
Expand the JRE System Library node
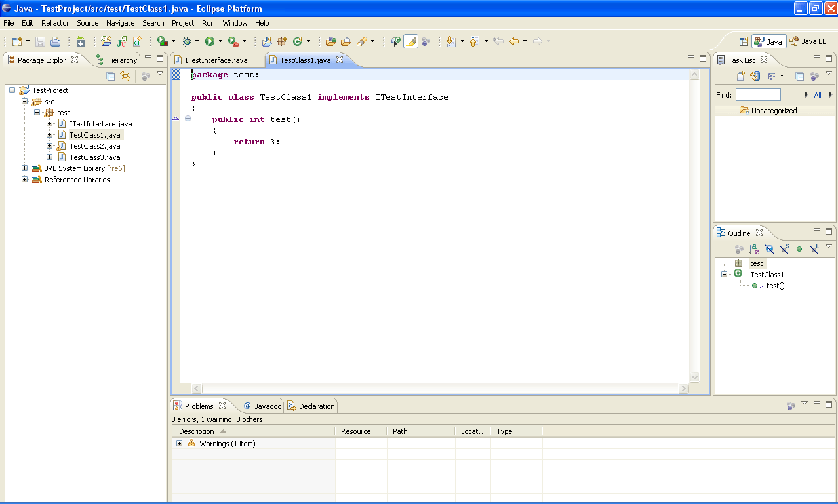tap(25, 168)
